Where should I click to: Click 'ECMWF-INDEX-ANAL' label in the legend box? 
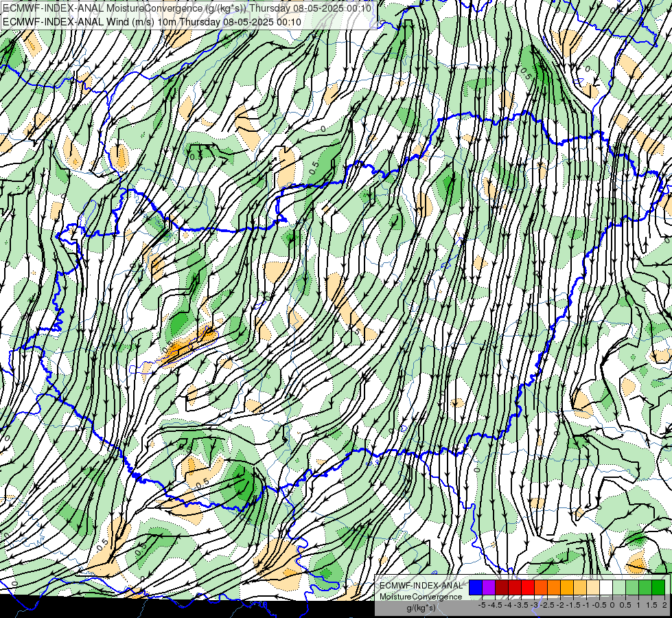pyautogui.click(x=421, y=586)
